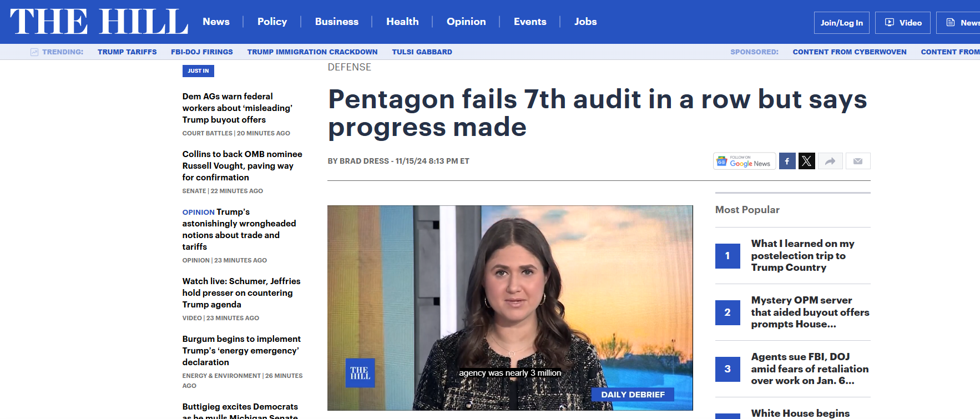Image resolution: width=980 pixels, height=419 pixels.
Task: Open Senate category link
Action: pyautogui.click(x=194, y=191)
